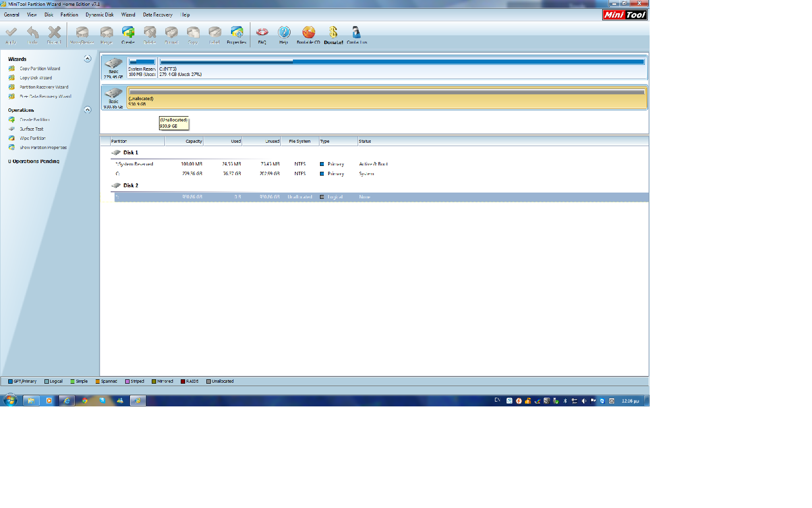Select System Reserved block in disk map
This screenshot has height=508, width=812.
click(142, 68)
